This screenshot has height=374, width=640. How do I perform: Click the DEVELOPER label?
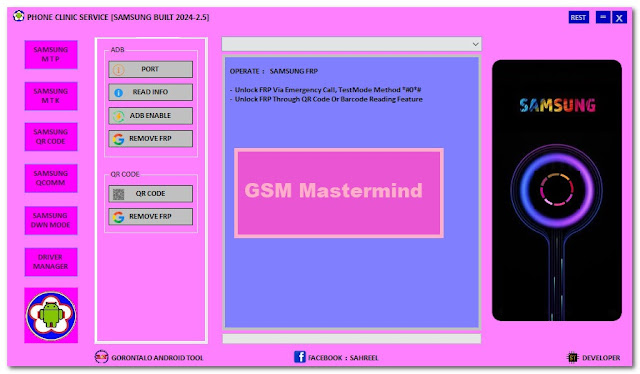601,358
